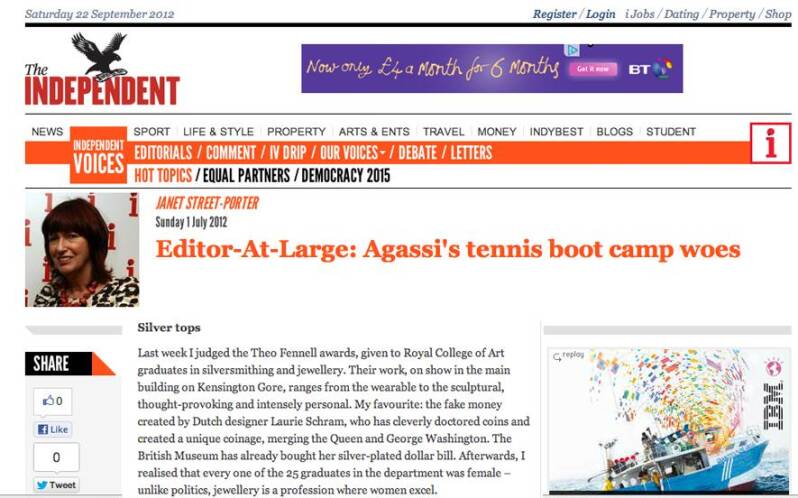Open the Dating link
798x498 pixels.
coord(681,14)
